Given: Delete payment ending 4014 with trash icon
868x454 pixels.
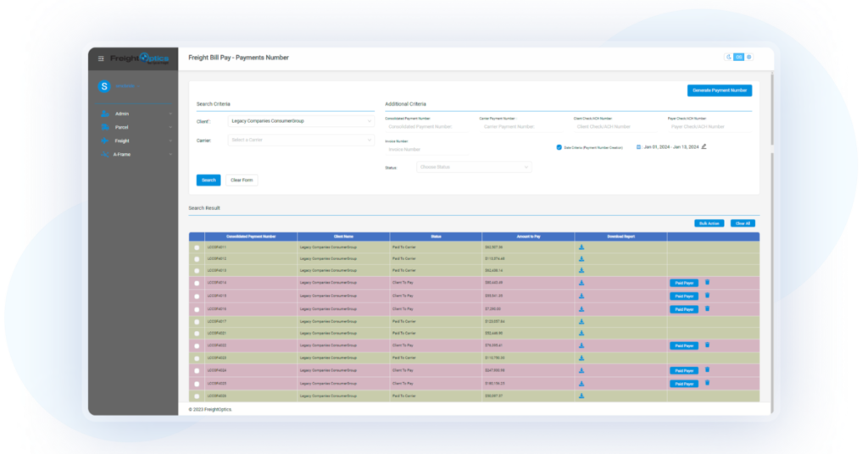Looking at the screenshot, I should pyautogui.click(x=708, y=283).
